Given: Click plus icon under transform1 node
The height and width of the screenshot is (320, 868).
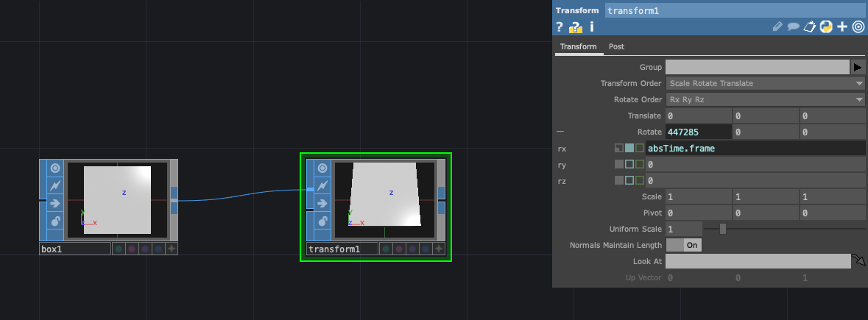Looking at the screenshot, I should [439, 249].
